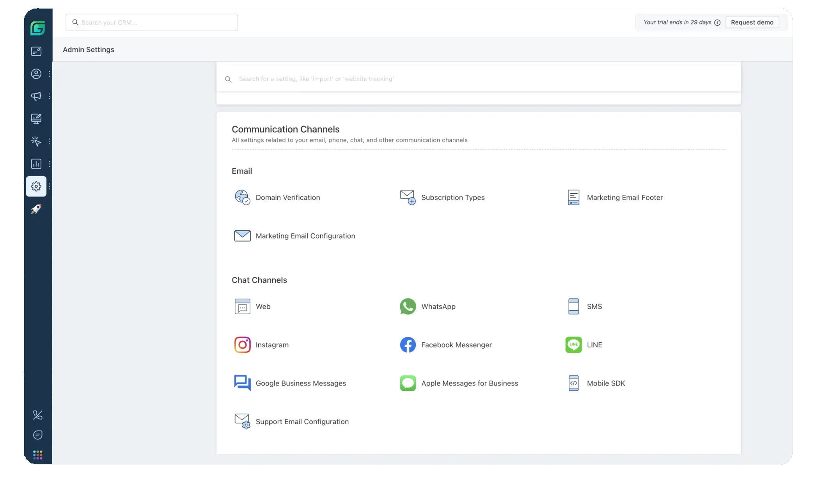
Task: Click the Support Email Configuration icon
Action: point(242,421)
